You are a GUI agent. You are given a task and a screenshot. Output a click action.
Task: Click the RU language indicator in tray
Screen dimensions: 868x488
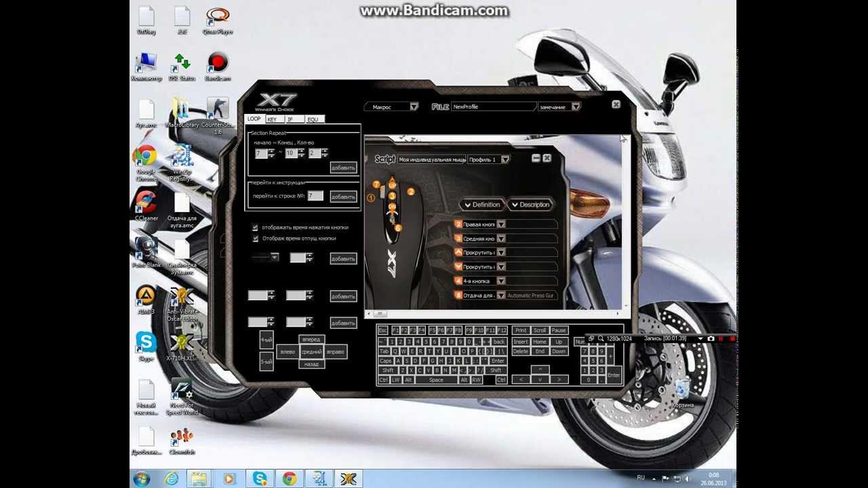pos(641,477)
